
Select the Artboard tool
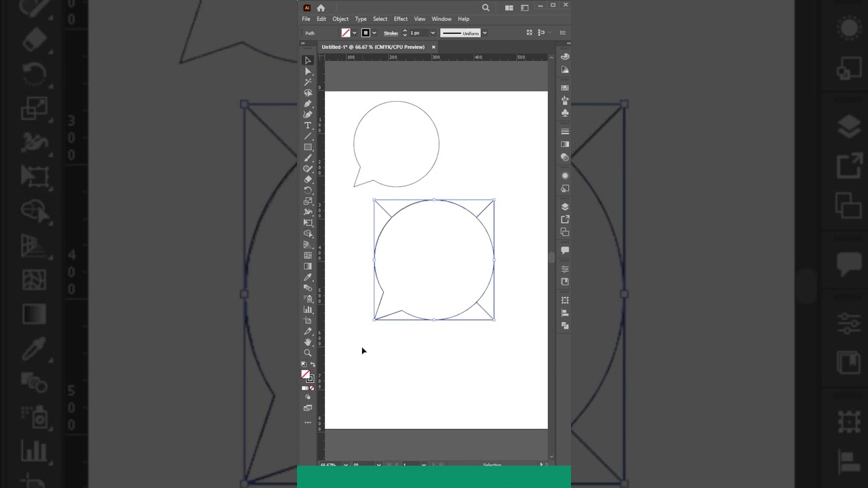pyautogui.click(x=308, y=321)
